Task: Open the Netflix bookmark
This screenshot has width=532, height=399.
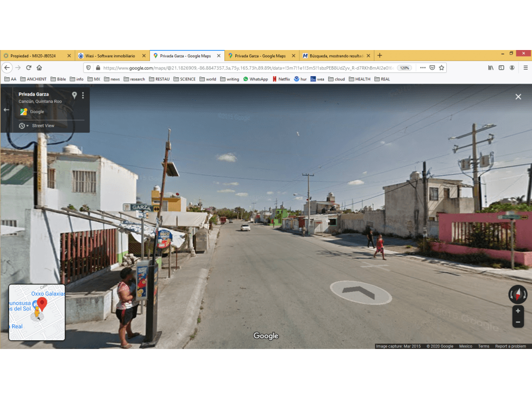Action: 281,79
